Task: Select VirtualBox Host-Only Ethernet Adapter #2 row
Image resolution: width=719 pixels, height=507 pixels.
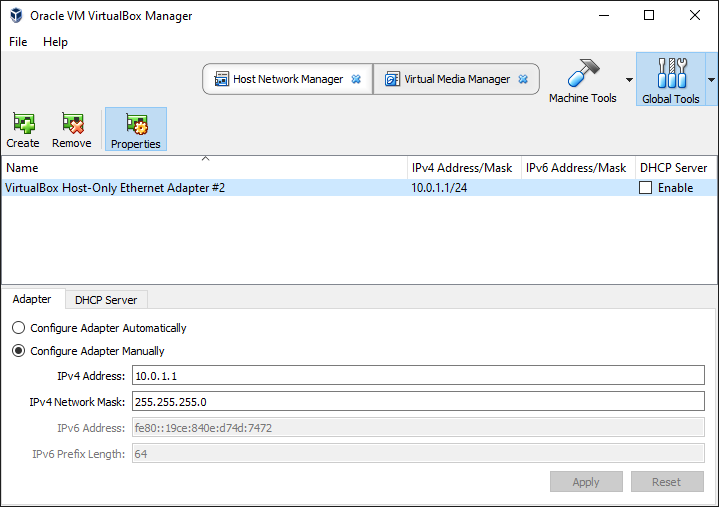Action: [359, 187]
